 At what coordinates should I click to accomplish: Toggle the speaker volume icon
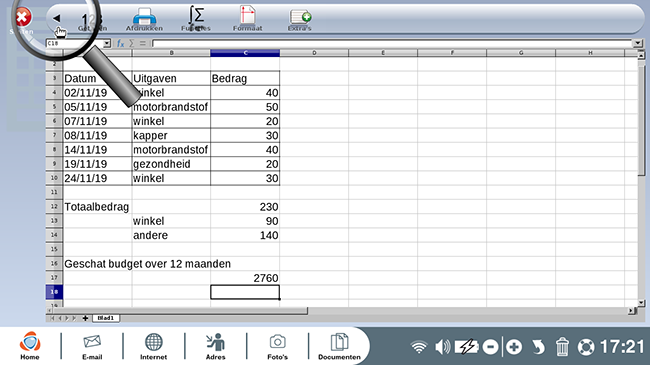coord(443,347)
